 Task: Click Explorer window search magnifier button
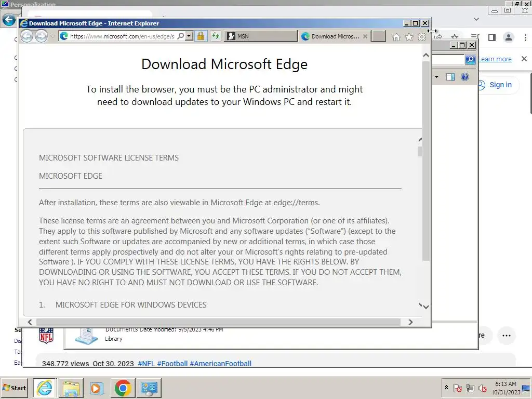point(470,59)
